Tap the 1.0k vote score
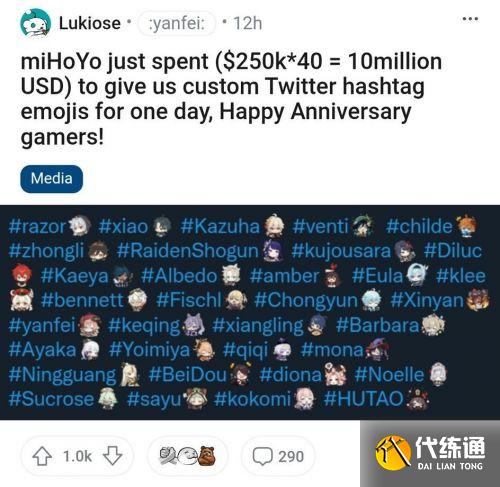This screenshot has height=487, width=500. (77, 456)
